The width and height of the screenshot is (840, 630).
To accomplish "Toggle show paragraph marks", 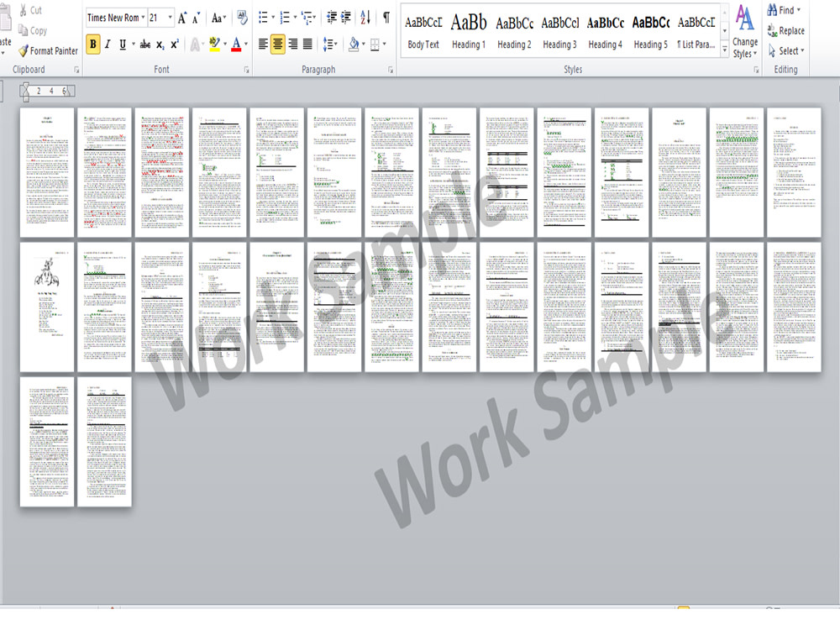I will 386,18.
